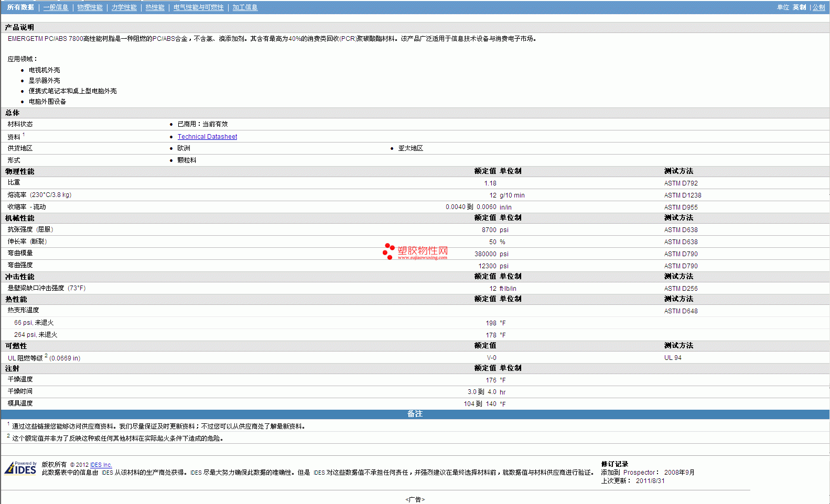Click the ASTM D792 test method

(x=681, y=183)
